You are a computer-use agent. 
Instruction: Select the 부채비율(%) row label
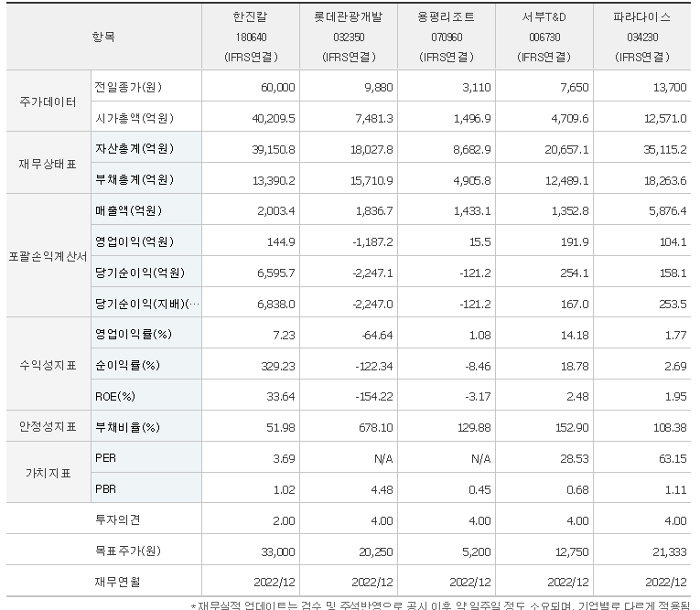[127, 427]
